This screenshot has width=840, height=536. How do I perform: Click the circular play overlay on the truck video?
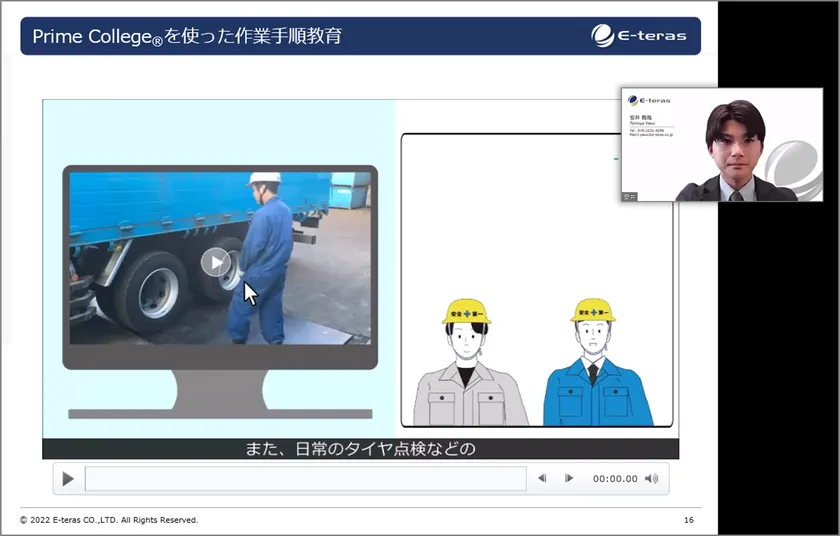pos(214,263)
